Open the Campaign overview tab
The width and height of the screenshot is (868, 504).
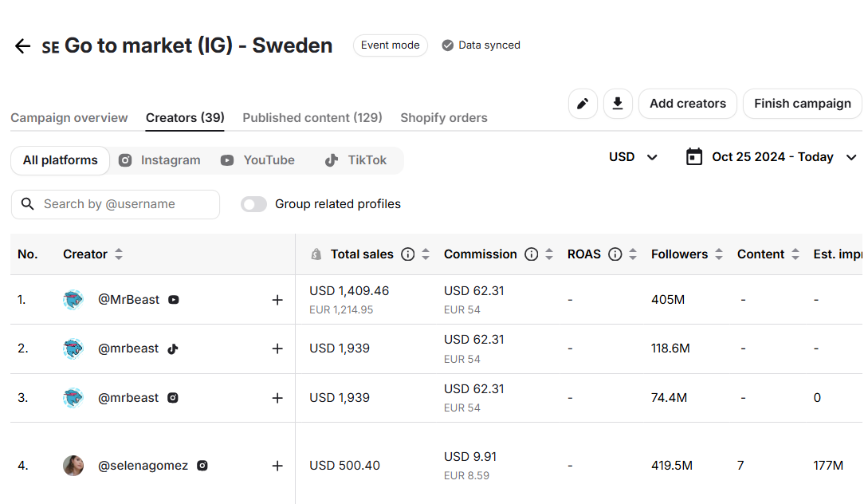coord(69,118)
